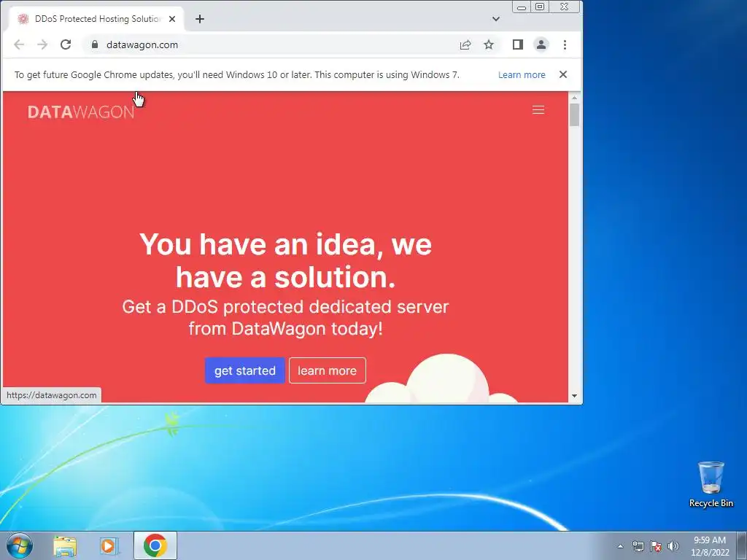The height and width of the screenshot is (560, 747).
Task: Click the Show desktop button
Action: [x=742, y=545]
